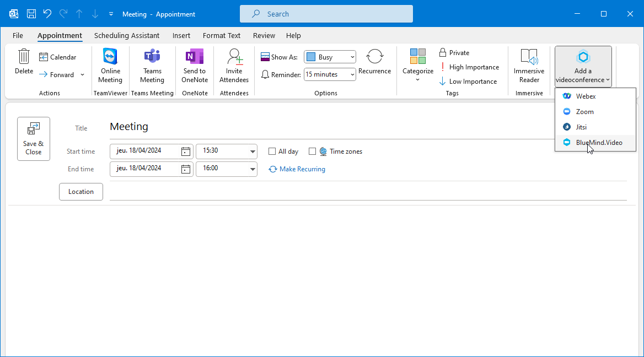The image size is (644, 357).
Task: Click the save icon in title bar
Action: point(31,14)
